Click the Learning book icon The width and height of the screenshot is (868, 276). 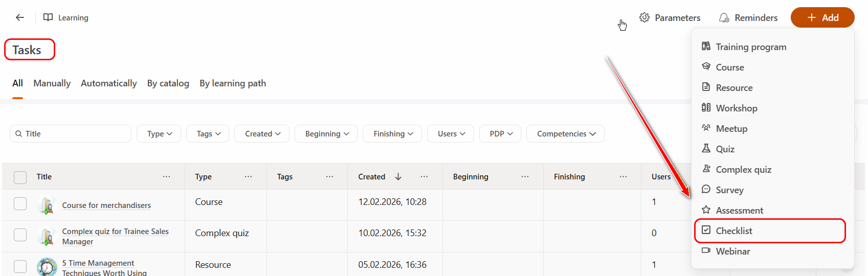point(48,17)
